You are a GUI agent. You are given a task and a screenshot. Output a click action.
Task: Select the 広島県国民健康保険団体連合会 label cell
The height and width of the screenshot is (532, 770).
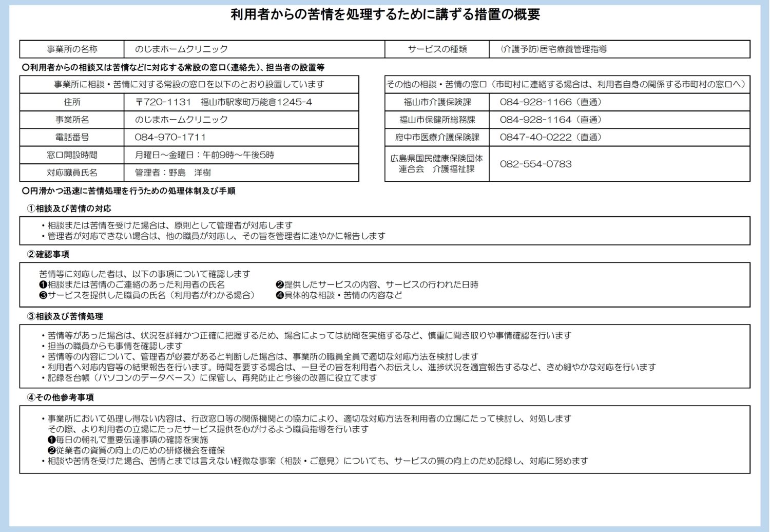(437, 164)
